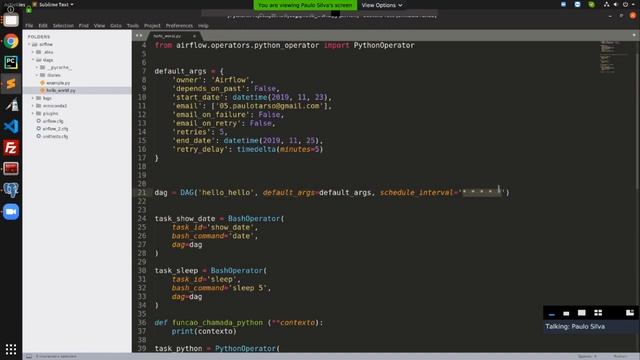The image size is (640, 360).
Task: Expand the __pycache__ folder
Action: tap(37, 67)
